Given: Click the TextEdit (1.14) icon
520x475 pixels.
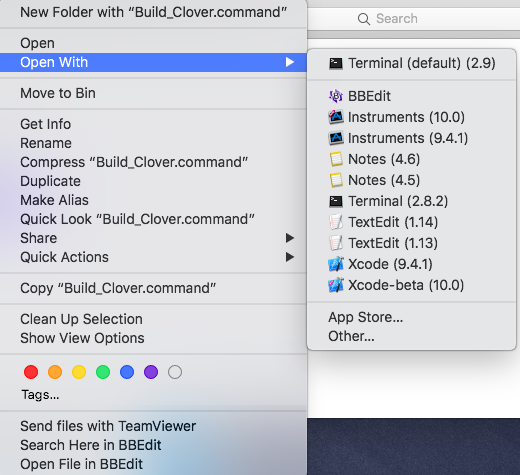Looking at the screenshot, I should pos(336,222).
